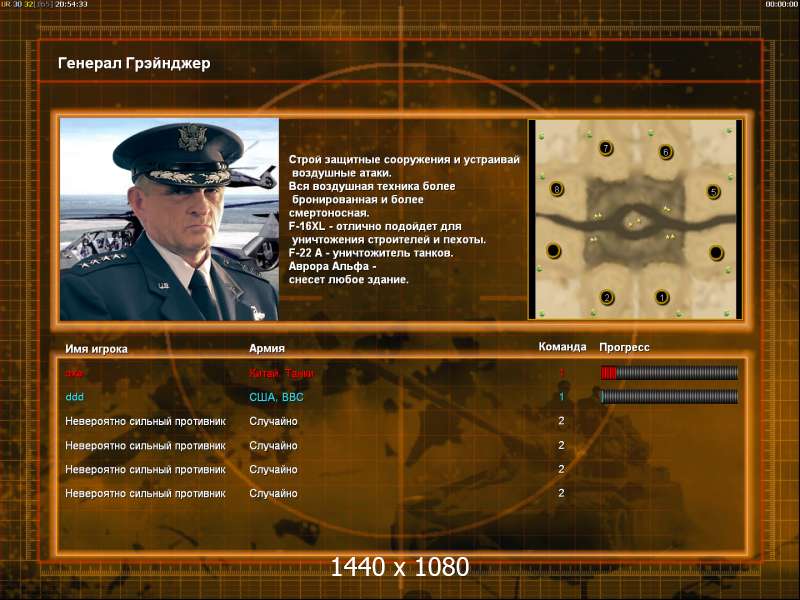Choose start position 6 on the map

(665, 152)
